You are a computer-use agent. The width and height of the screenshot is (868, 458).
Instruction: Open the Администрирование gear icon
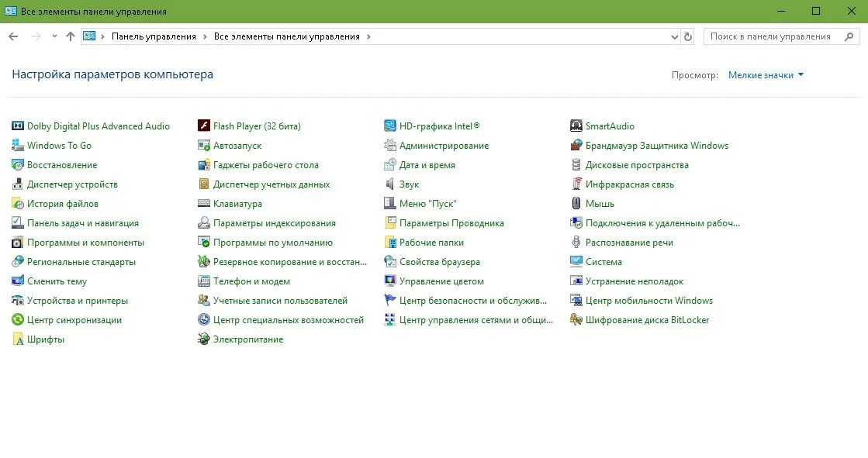(x=390, y=146)
